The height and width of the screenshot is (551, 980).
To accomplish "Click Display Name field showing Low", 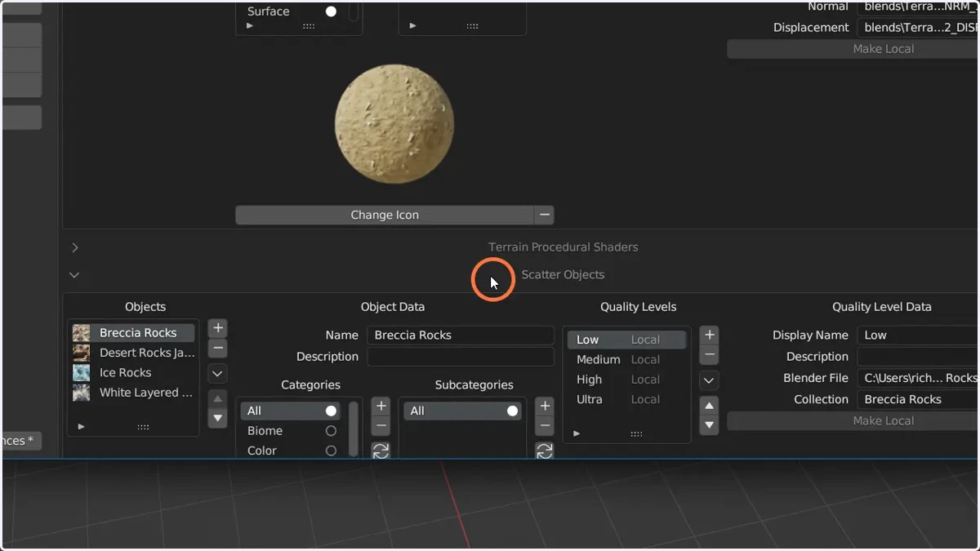I will 918,335.
